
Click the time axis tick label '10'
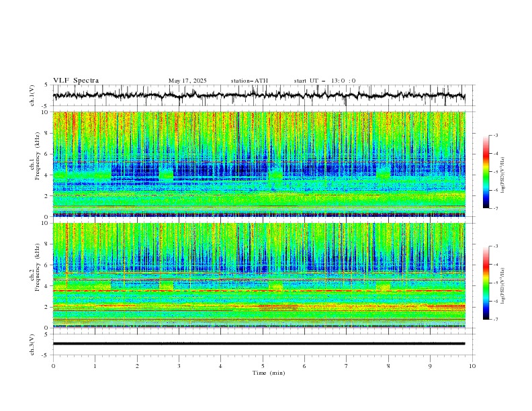472,366
